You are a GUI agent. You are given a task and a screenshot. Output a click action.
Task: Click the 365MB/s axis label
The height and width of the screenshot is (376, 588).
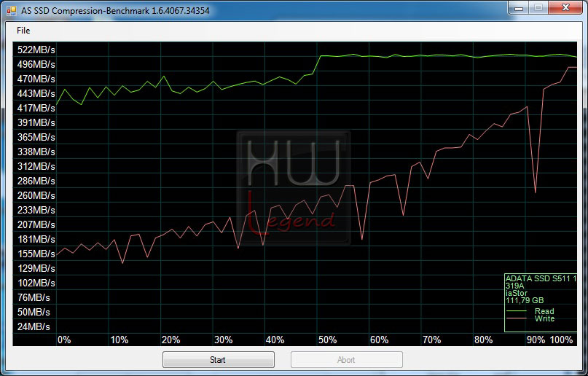tap(36, 137)
